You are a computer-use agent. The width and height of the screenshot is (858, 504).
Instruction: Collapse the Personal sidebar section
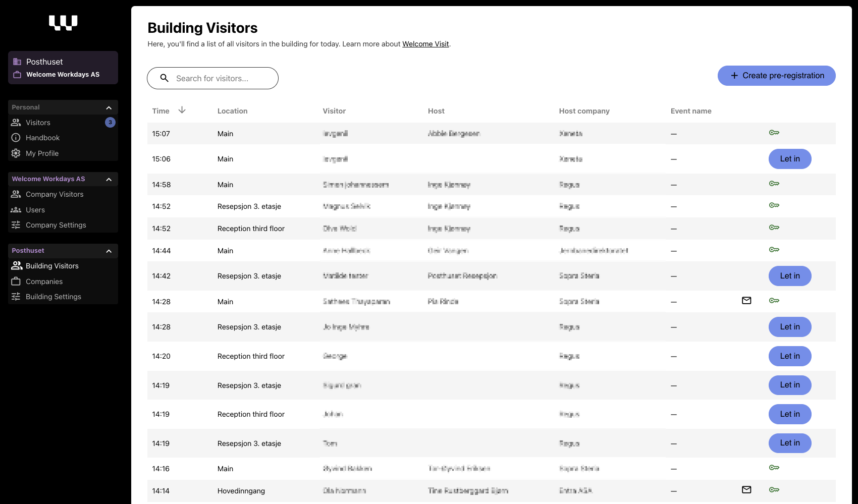(109, 107)
